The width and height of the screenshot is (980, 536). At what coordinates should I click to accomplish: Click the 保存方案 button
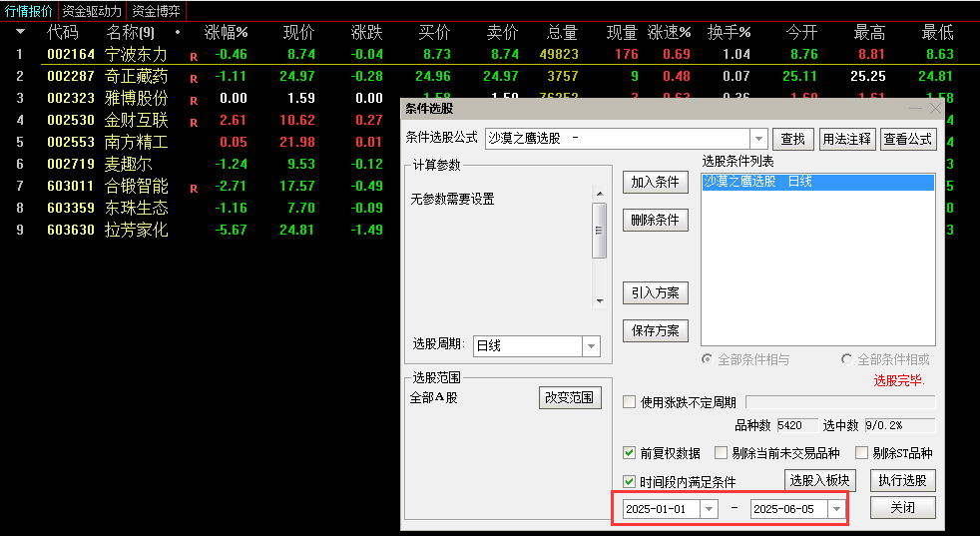655,330
